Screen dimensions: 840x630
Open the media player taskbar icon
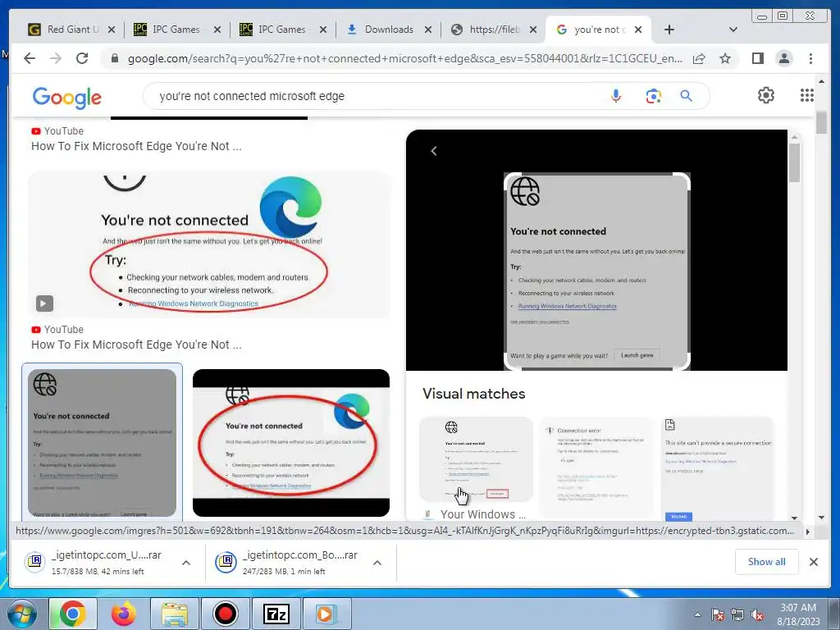click(x=326, y=614)
